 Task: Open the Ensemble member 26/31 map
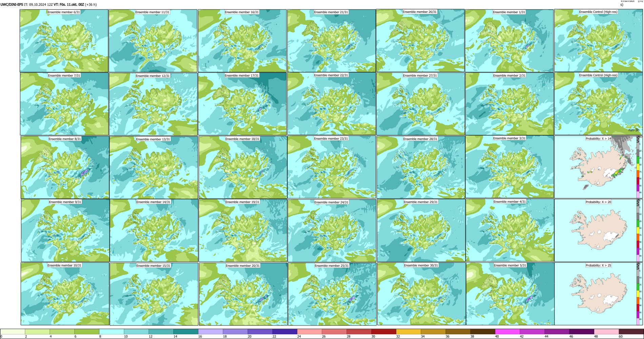(x=420, y=40)
